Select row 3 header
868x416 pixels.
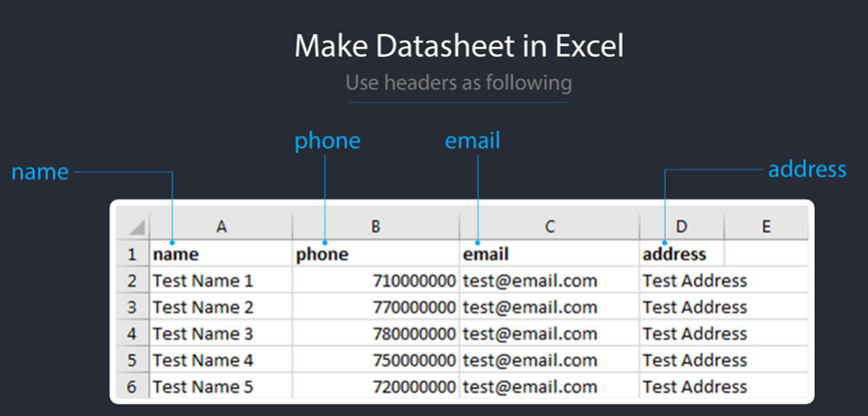(x=132, y=307)
